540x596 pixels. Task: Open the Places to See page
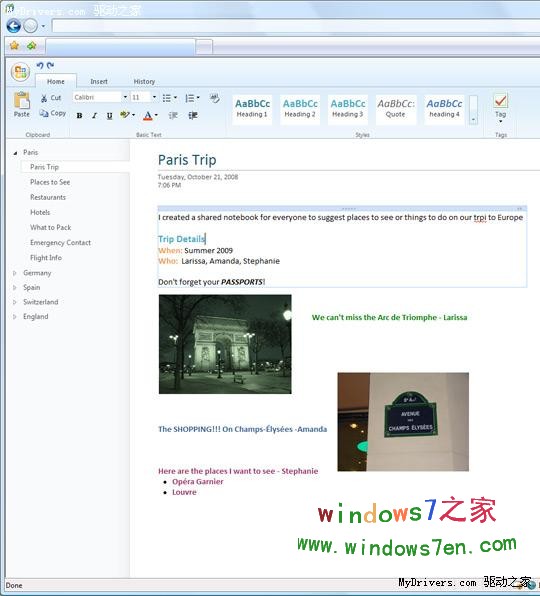50,182
